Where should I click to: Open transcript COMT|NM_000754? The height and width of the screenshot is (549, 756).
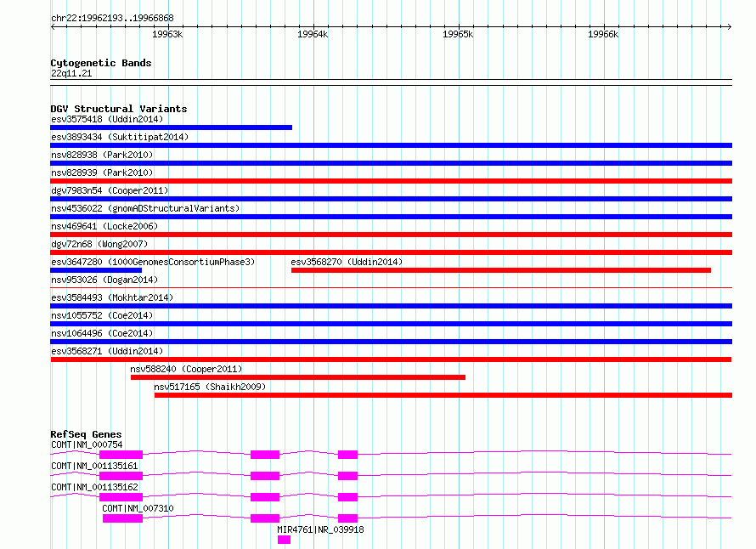pos(87,444)
